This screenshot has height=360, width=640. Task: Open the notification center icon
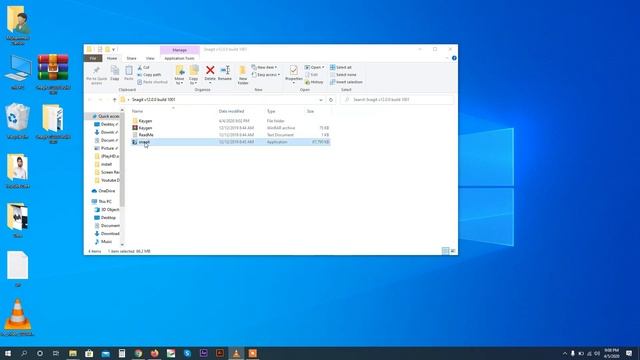point(629,353)
